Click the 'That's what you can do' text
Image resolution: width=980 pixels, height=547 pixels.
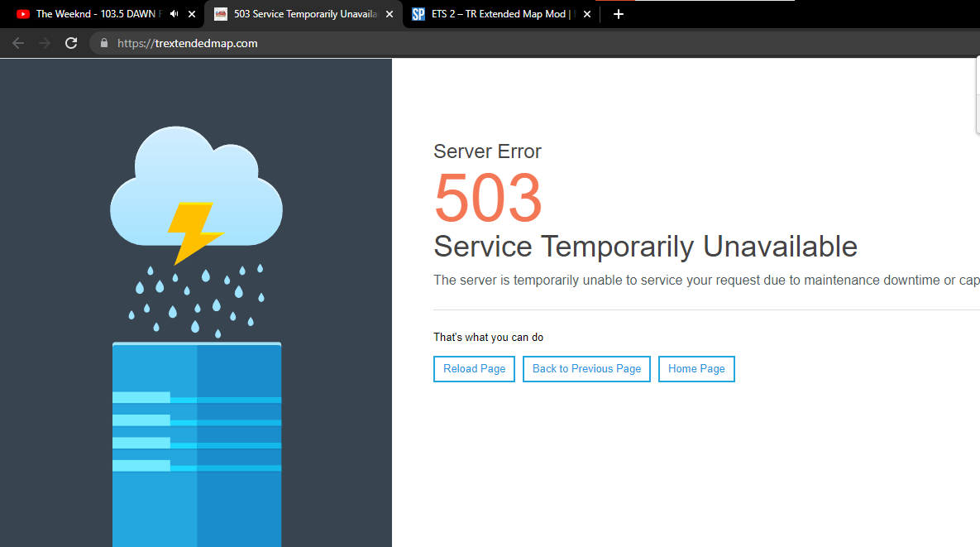coord(488,337)
